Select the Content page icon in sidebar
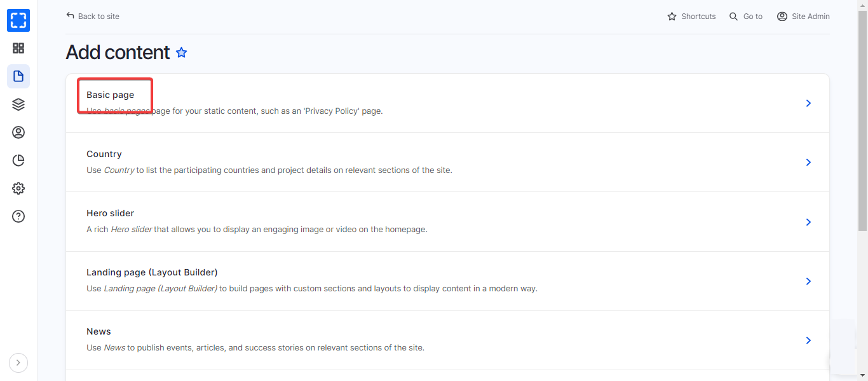This screenshot has height=381, width=868. (x=18, y=76)
